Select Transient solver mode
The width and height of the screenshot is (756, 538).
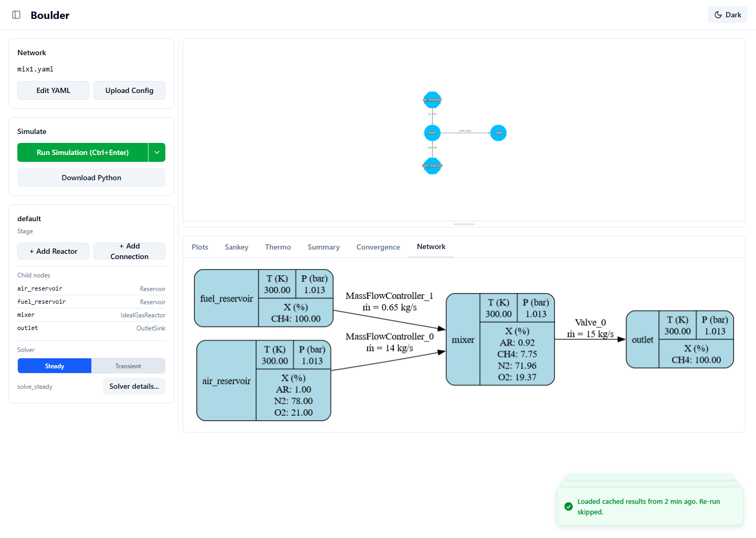pos(128,366)
